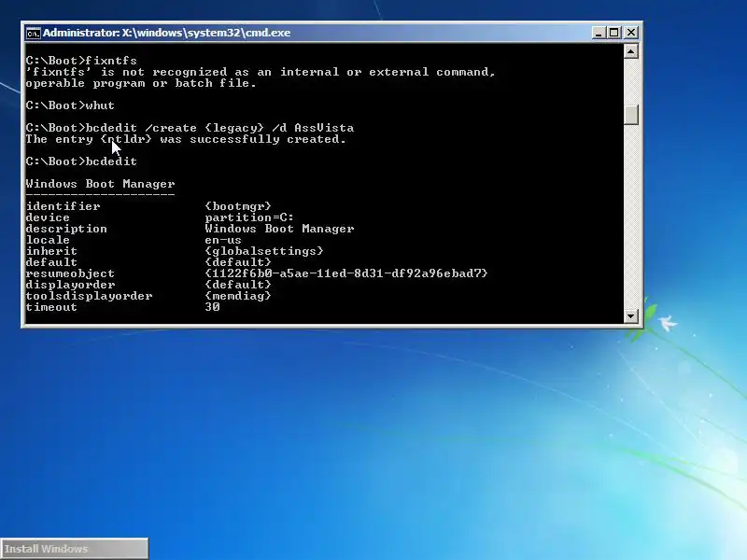Click the lone 'C:\Boot>bcdedit' command line
The image size is (747, 560).
81,161
